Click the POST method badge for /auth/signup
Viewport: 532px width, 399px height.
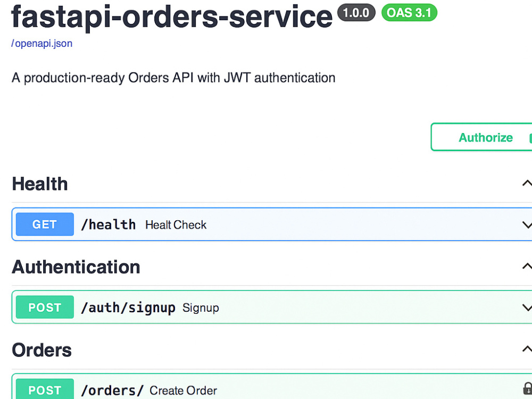pos(45,307)
